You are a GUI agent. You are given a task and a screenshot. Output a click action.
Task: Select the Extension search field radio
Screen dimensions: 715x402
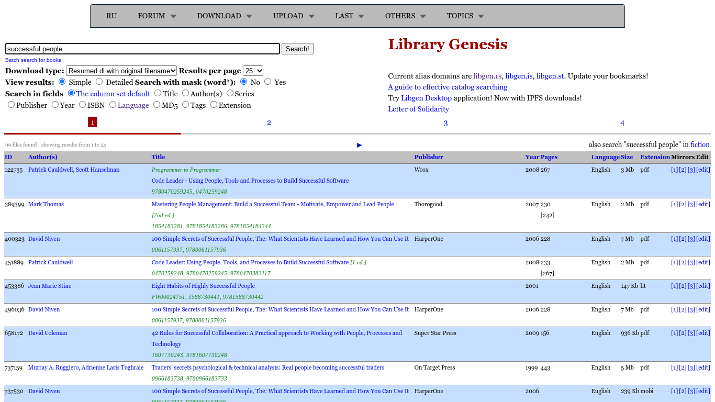214,105
